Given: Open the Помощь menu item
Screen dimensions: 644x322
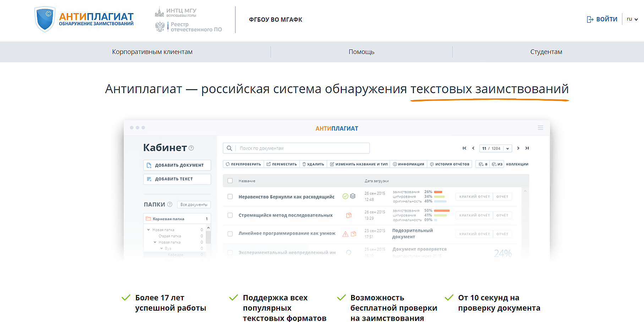Looking at the screenshot, I should pos(361,52).
